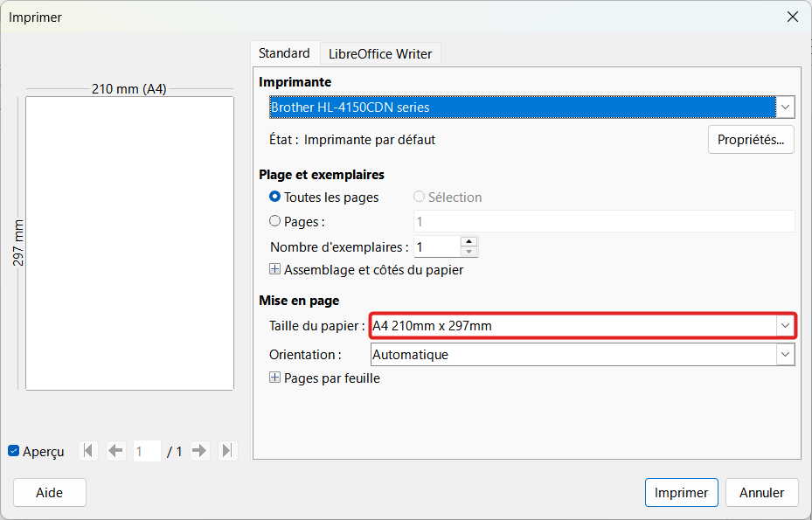The height and width of the screenshot is (520, 812).
Task: Click previous page arrow in preview
Action: [116, 451]
